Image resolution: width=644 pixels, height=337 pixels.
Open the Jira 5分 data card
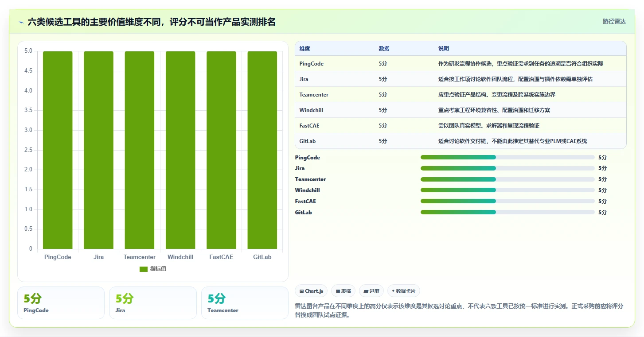(153, 303)
